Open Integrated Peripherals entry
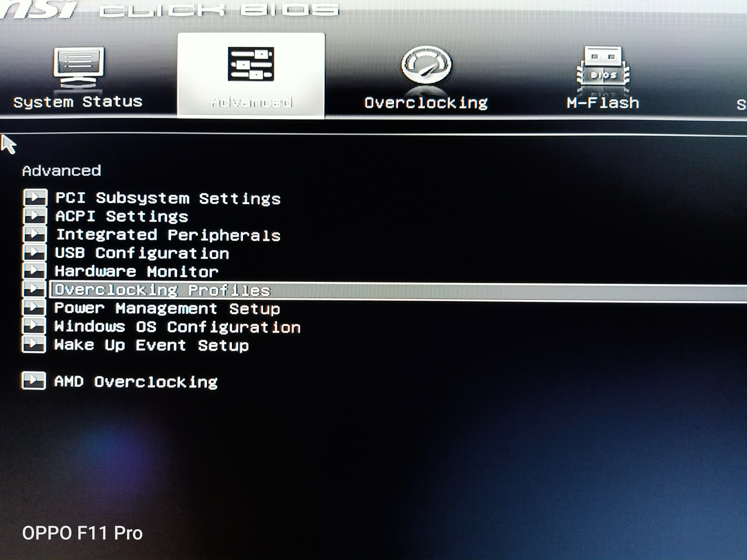The height and width of the screenshot is (560, 747). click(168, 235)
